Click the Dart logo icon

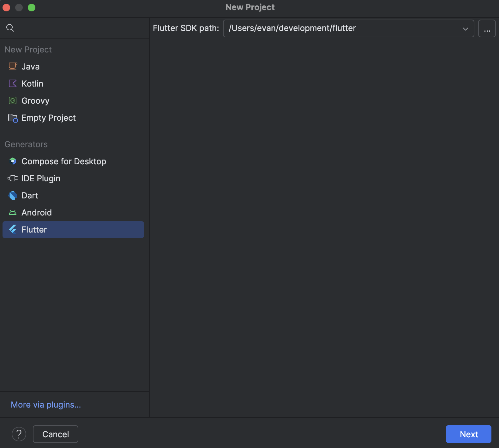click(13, 195)
